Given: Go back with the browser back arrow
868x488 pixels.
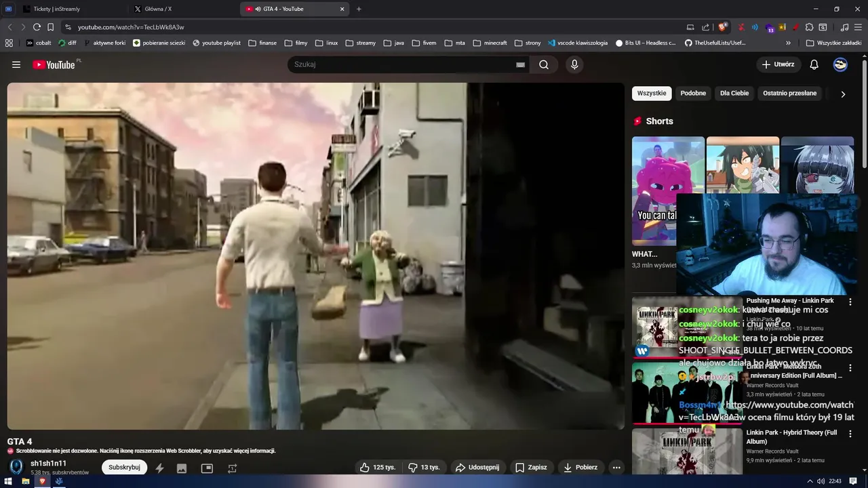Looking at the screenshot, I should (x=9, y=27).
